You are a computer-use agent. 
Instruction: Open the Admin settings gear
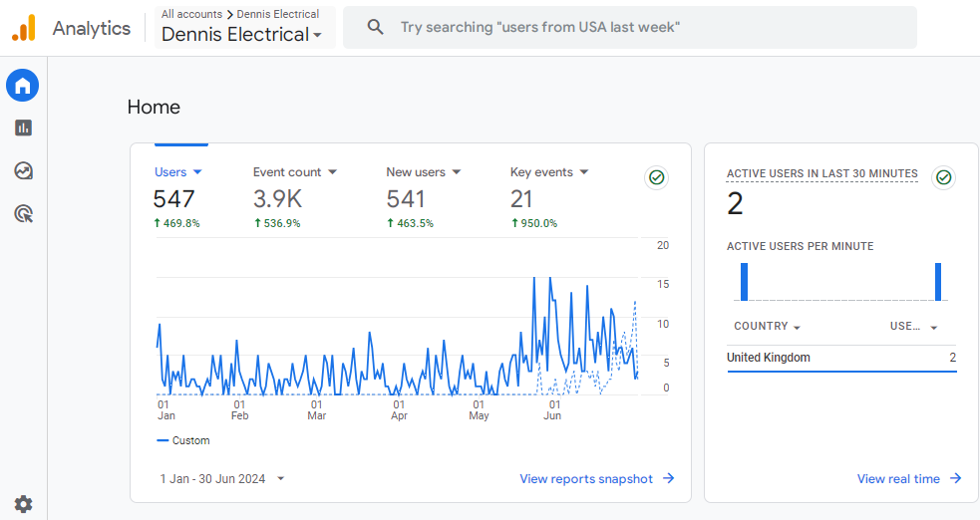pos(23,504)
